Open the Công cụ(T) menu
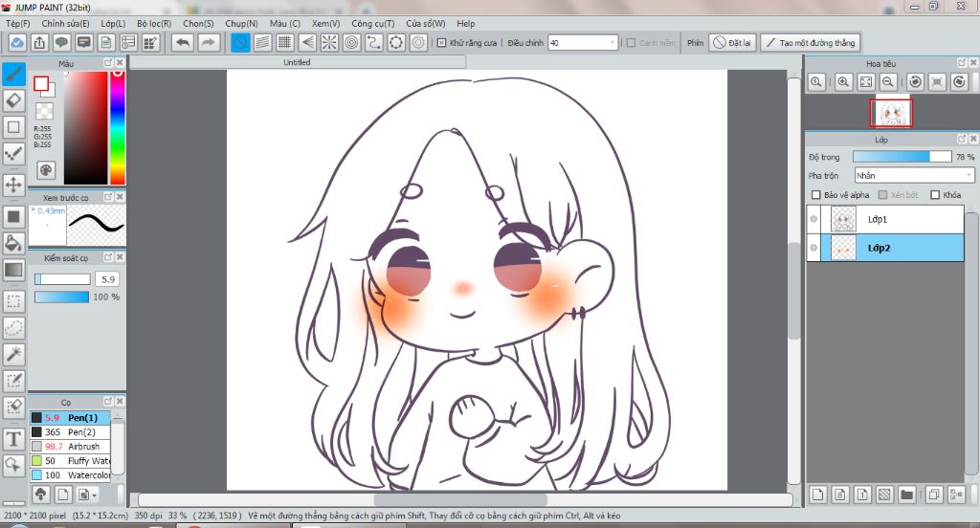980x528 pixels. coord(372,23)
